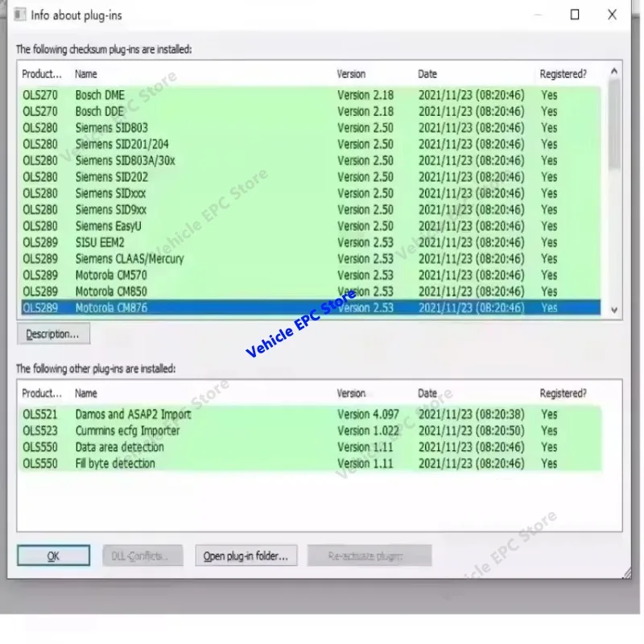
Task: Click Registered? header in other plug-ins list
Action: click(563, 394)
